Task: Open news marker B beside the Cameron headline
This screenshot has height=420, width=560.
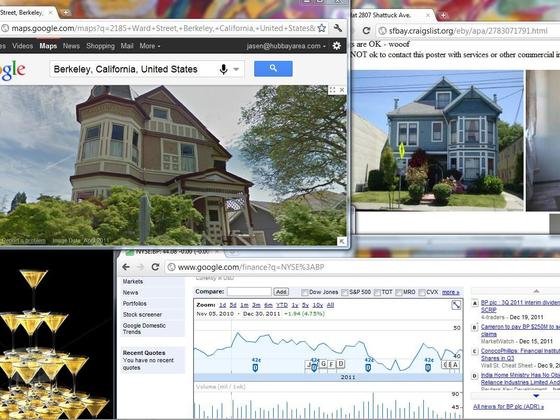Action: pos(475,327)
